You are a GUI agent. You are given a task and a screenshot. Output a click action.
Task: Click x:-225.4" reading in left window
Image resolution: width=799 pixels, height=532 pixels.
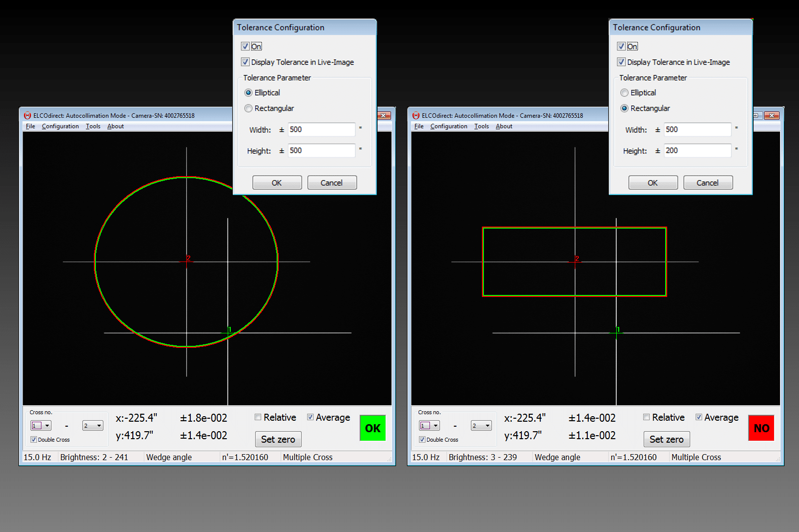click(x=136, y=418)
